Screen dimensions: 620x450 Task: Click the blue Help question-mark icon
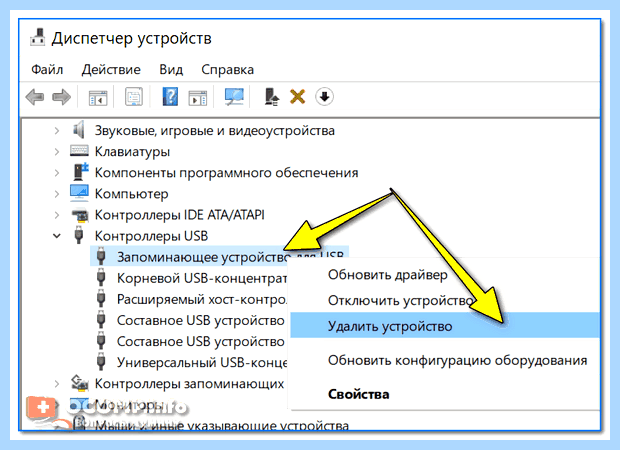(170, 96)
